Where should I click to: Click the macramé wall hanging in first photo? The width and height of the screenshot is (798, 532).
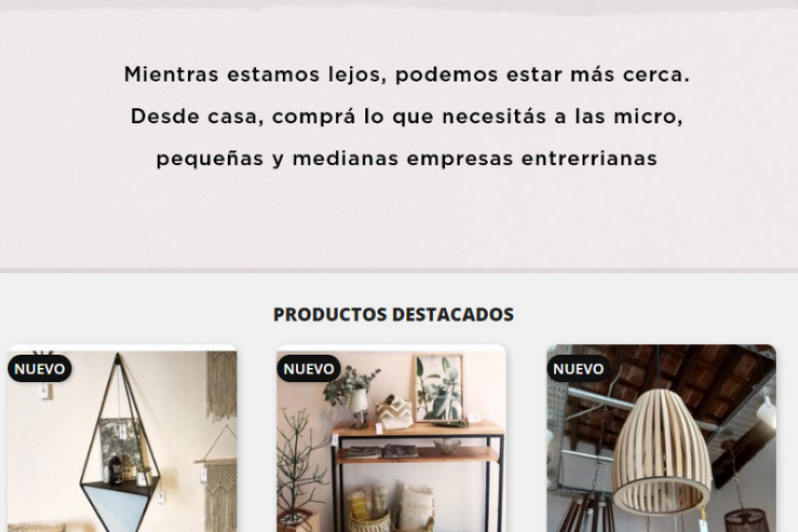221,386
